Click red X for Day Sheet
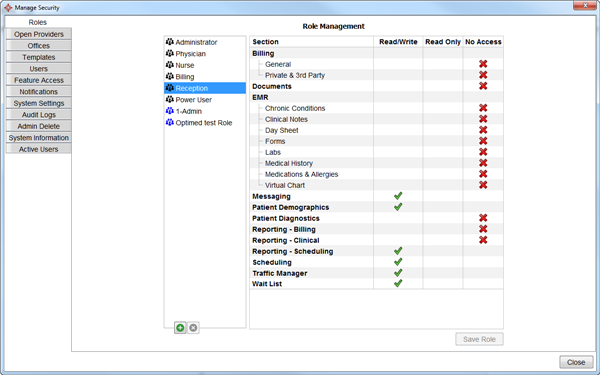The image size is (600, 375). tap(483, 130)
